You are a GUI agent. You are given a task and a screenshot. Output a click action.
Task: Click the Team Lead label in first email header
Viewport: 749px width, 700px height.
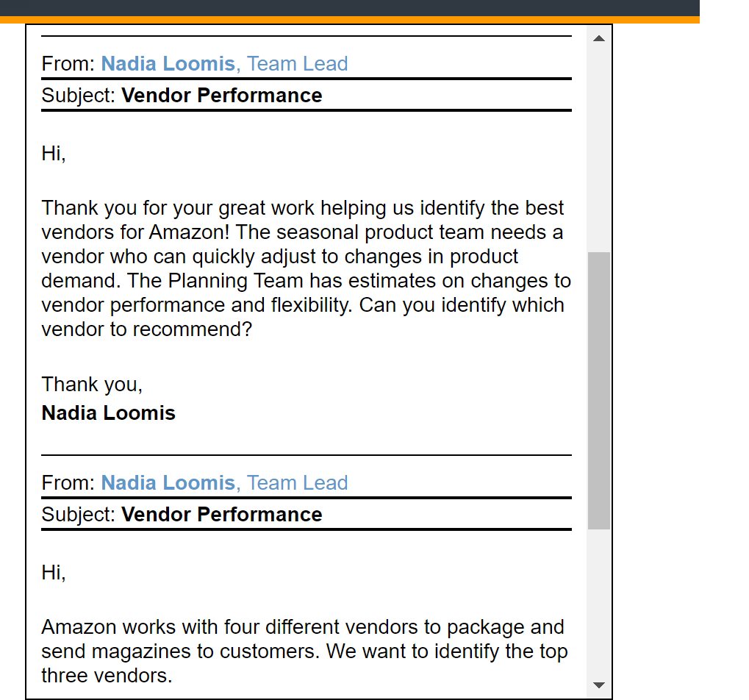click(298, 64)
